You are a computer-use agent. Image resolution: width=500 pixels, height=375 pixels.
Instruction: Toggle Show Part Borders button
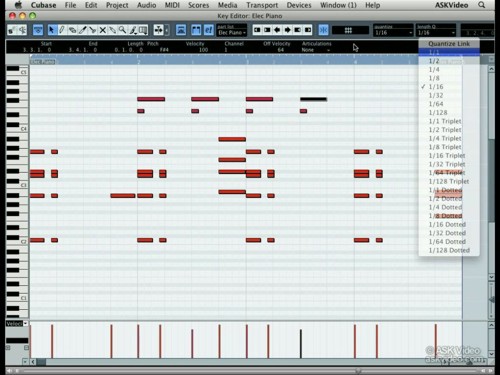click(x=196, y=30)
